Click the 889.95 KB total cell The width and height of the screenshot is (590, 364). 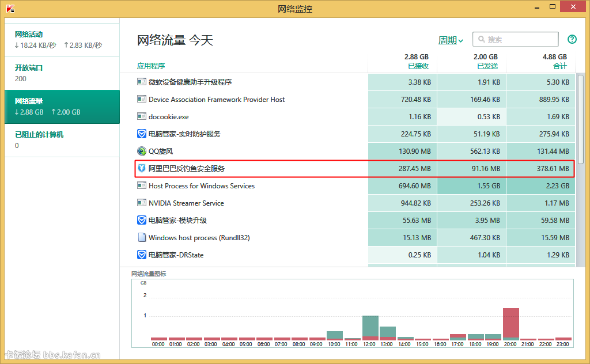pyautogui.click(x=540, y=99)
